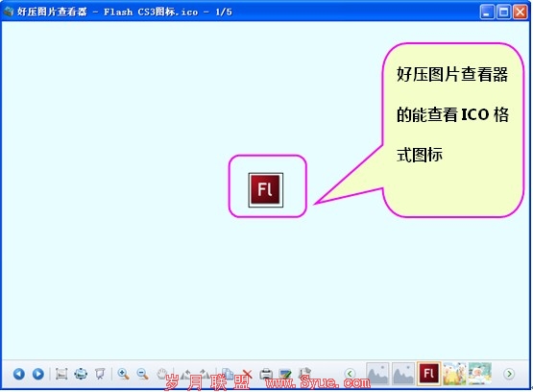Zoom in on the image
Image resolution: width=533 pixels, height=392 pixels.
(123, 374)
